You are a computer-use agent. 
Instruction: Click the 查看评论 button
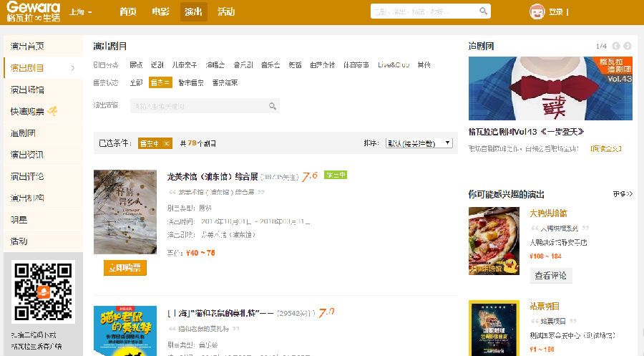(550, 276)
